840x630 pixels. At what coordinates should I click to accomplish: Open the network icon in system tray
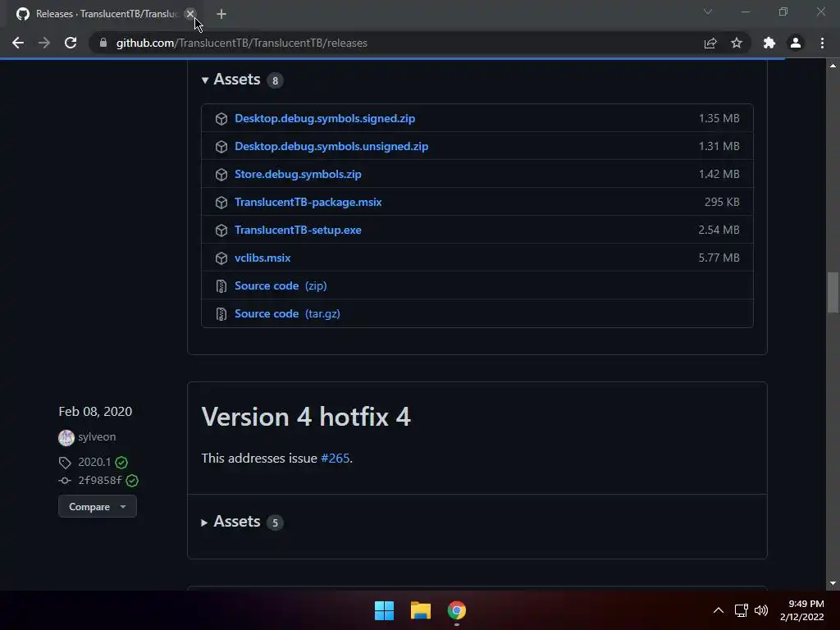pyautogui.click(x=741, y=610)
